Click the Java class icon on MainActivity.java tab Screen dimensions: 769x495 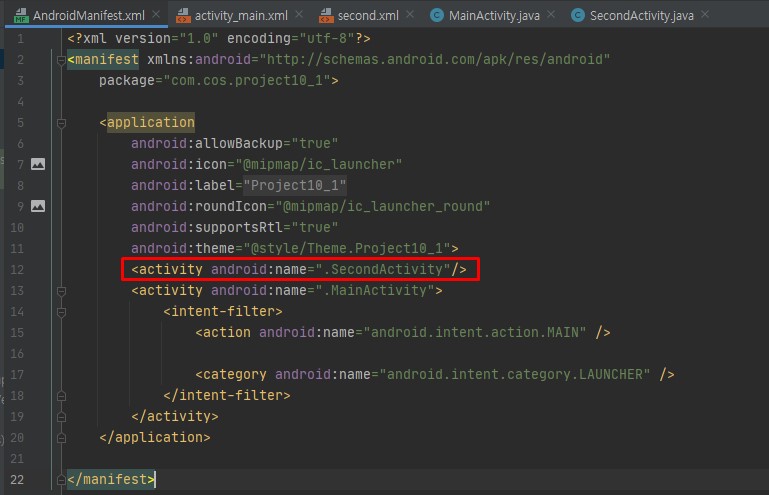[x=436, y=16]
